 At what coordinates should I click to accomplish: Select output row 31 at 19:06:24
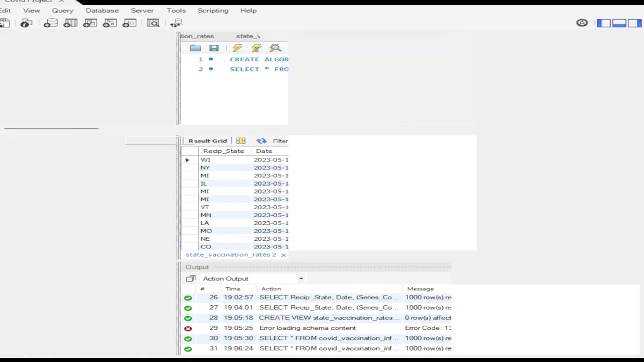click(x=317, y=348)
